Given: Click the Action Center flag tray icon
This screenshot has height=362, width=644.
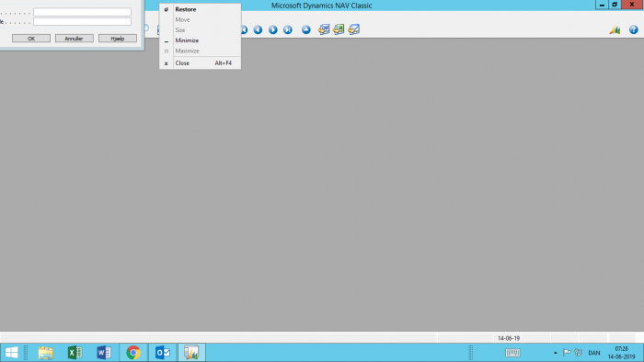Looking at the screenshot, I should point(567,352).
